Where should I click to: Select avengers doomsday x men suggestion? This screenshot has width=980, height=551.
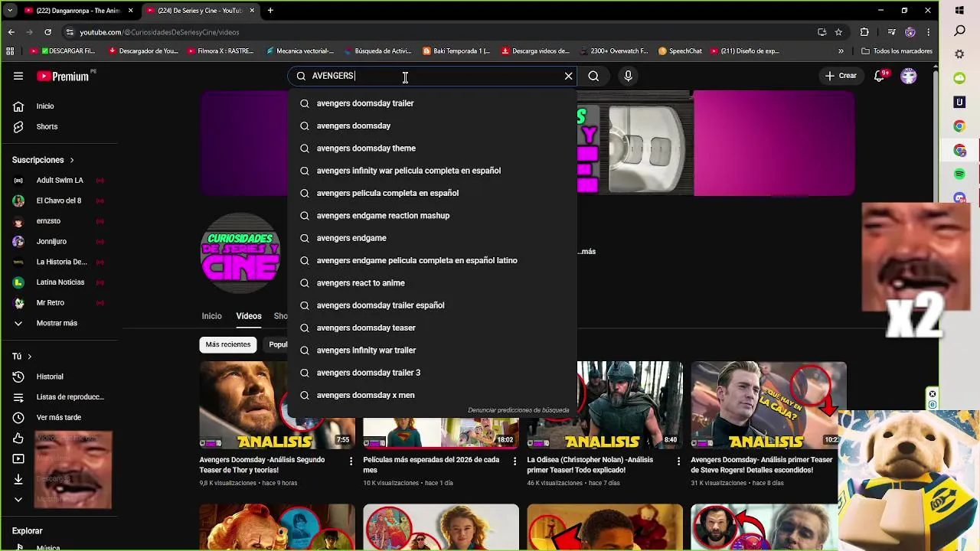(x=432, y=395)
